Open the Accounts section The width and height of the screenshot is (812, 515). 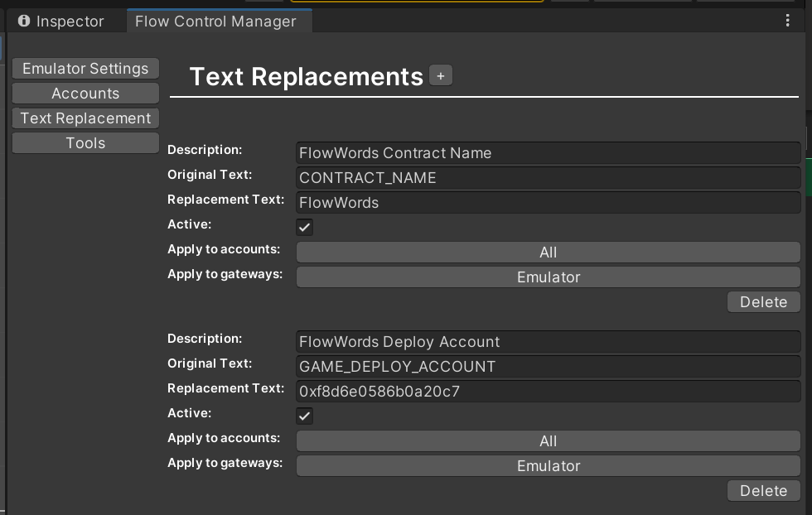click(85, 93)
